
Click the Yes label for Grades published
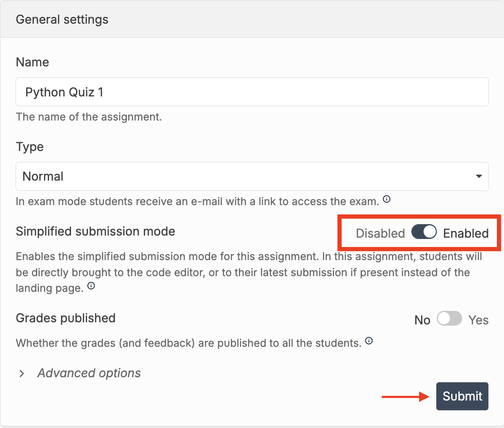478,320
